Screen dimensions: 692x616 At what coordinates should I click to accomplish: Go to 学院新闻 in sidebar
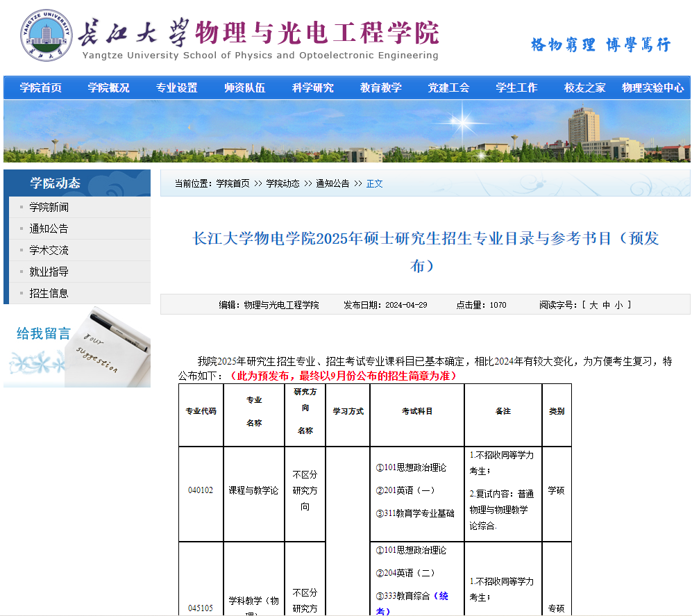pos(49,207)
